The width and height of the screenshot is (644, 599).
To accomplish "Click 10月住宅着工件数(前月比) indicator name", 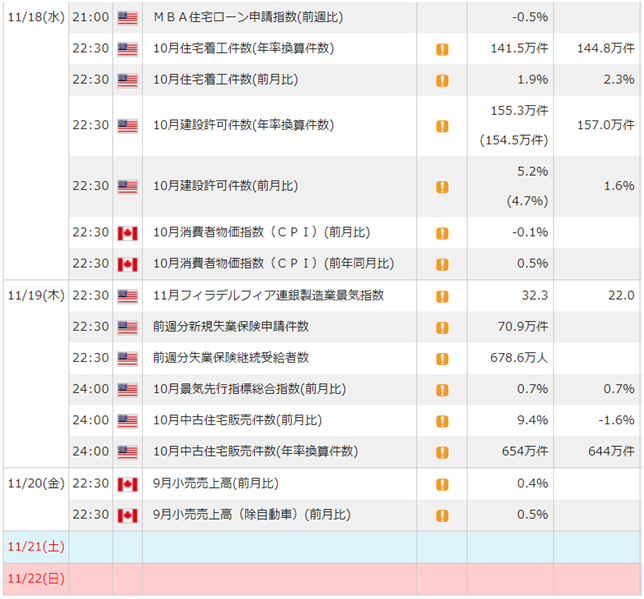I will pos(225,79).
